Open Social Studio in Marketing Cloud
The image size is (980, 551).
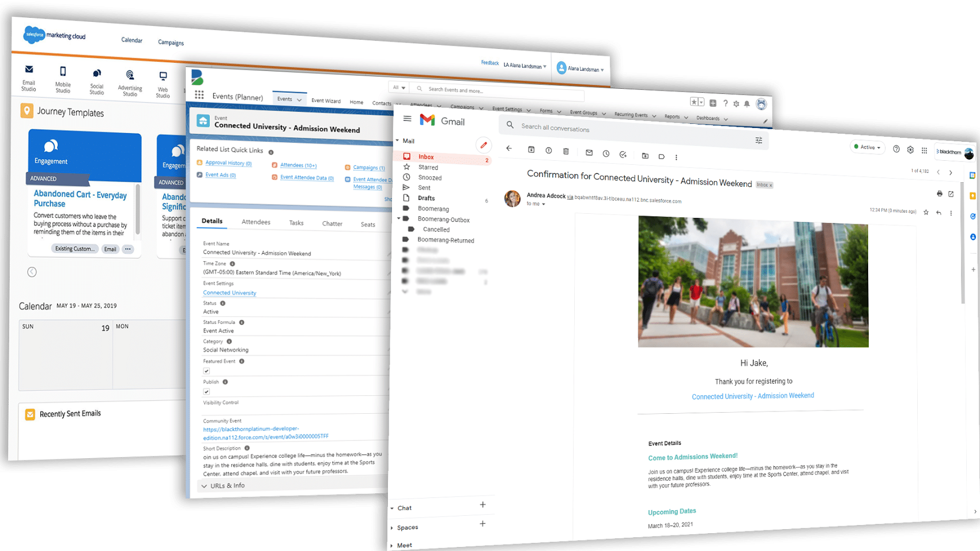[97, 82]
